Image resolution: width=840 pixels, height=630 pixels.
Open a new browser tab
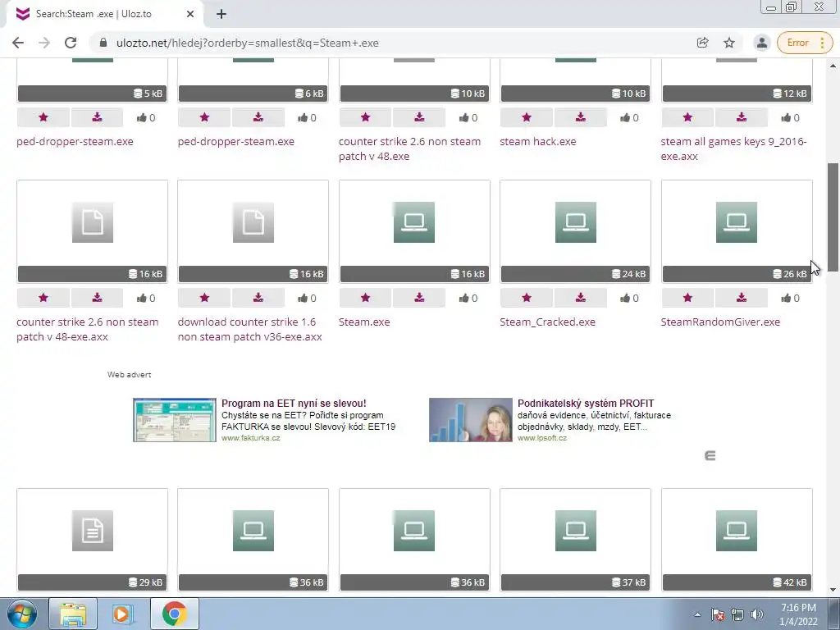pos(221,15)
